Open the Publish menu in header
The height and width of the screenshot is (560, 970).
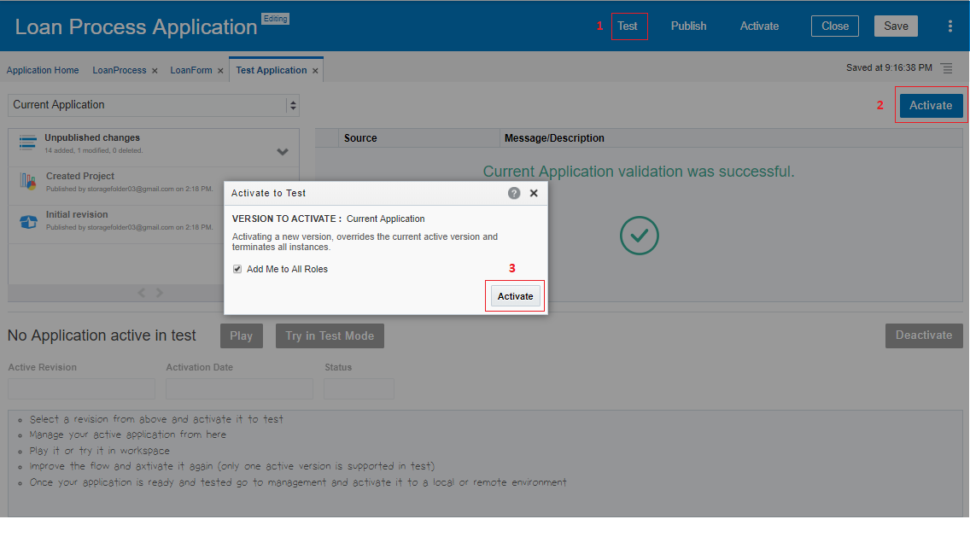(x=688, y=26)
